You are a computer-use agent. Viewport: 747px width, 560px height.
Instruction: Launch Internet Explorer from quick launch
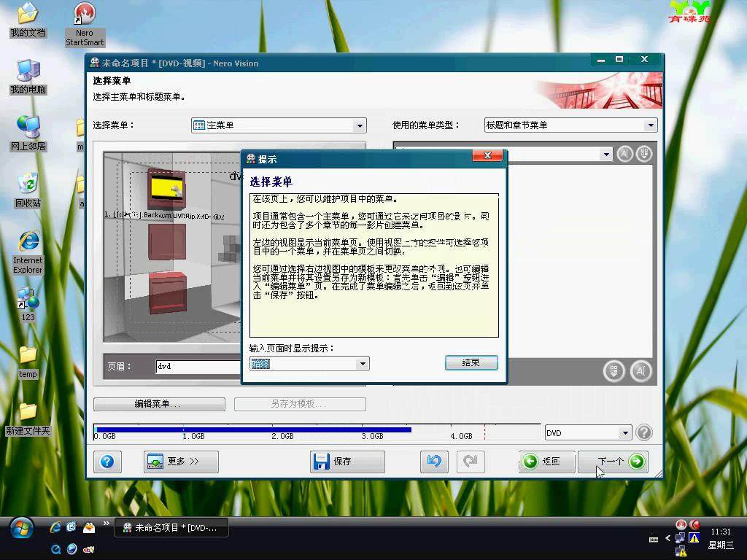[55, 527]
